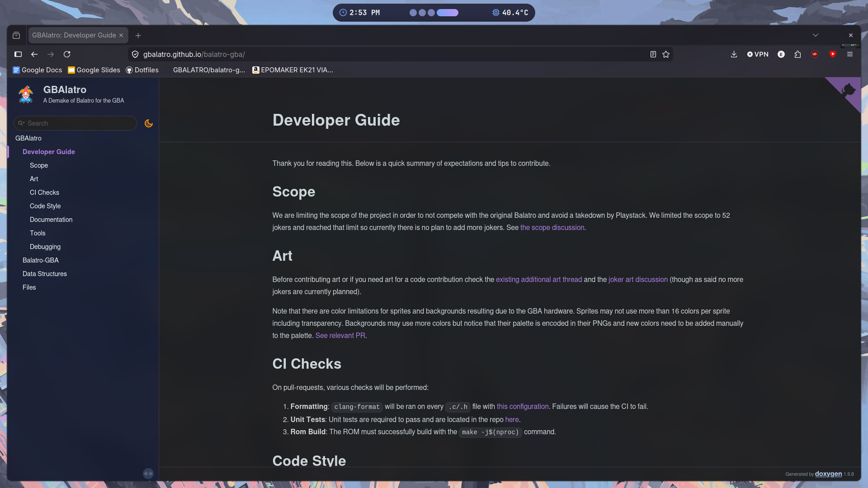The height and width of the screenshot is (488, 868).
Task: Select GBAlatro in navigation tree
Action: (x=28, y=138)
